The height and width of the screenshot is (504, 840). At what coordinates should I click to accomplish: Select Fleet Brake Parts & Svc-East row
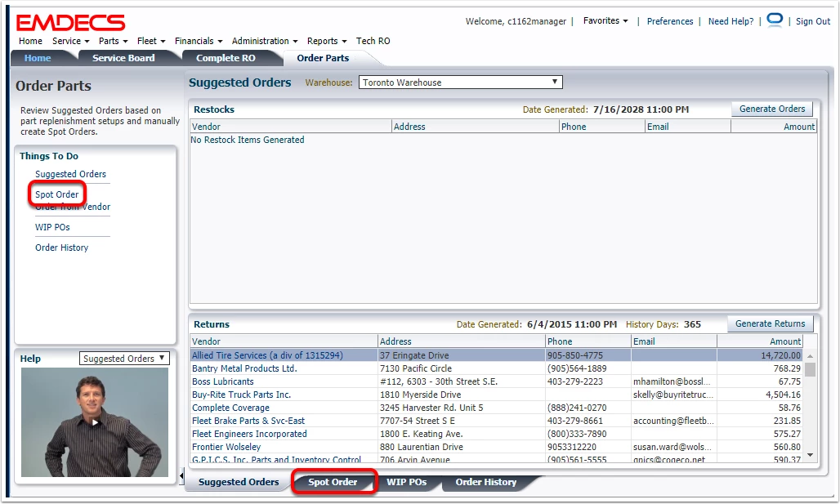(497, 421)
